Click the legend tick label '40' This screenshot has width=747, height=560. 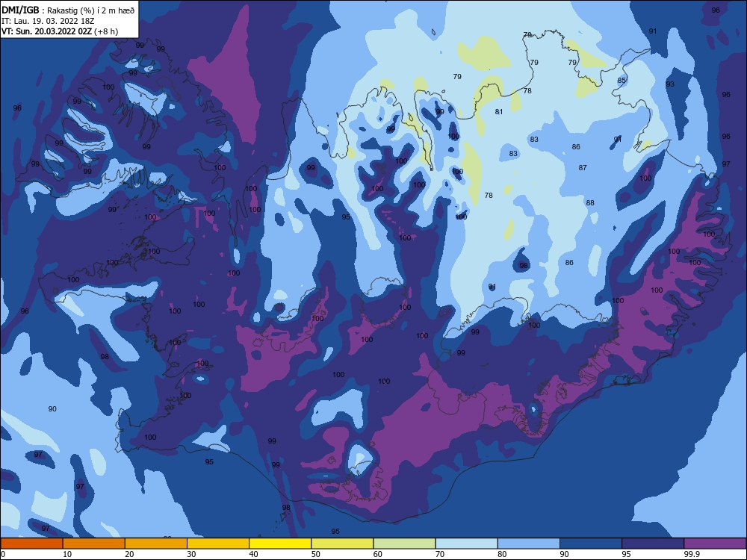(253, 554)
